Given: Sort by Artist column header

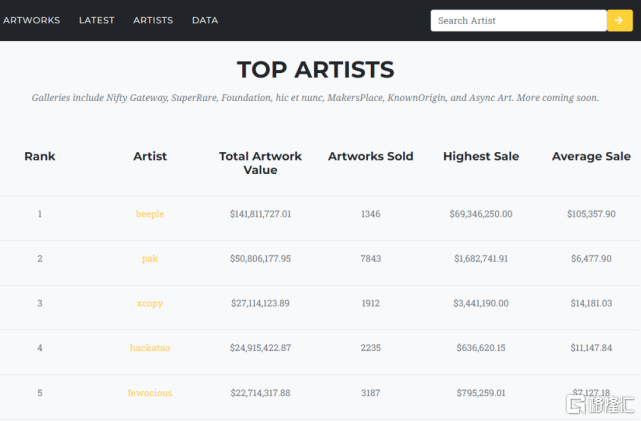Looking at the screenshot, I should [x=150, y=156].
